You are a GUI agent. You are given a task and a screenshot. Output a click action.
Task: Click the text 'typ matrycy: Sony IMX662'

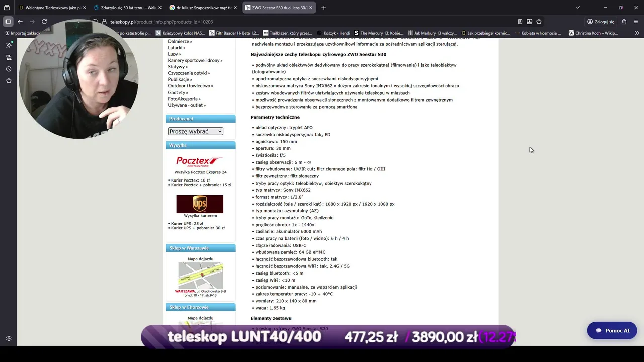pos(283,190)
